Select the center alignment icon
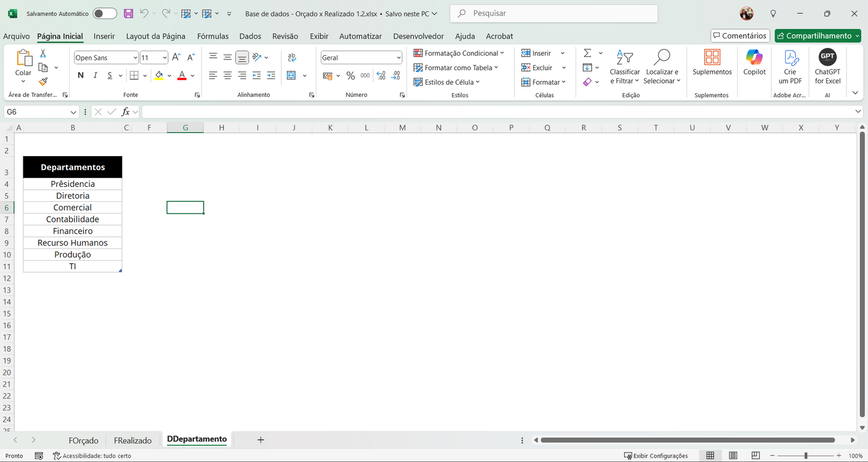This screenshot has width=868, height=462. coord(227,75)
